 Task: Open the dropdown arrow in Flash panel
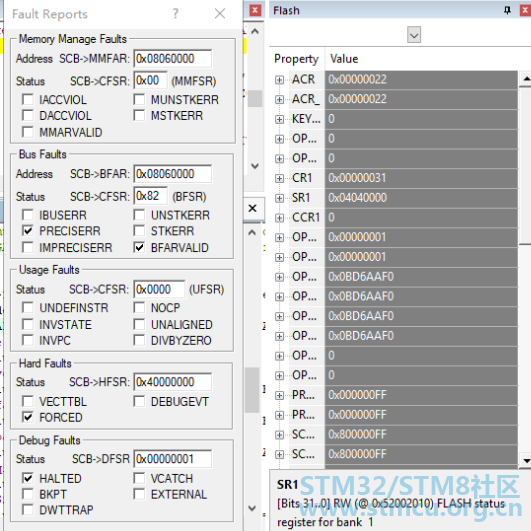[414, 35]
